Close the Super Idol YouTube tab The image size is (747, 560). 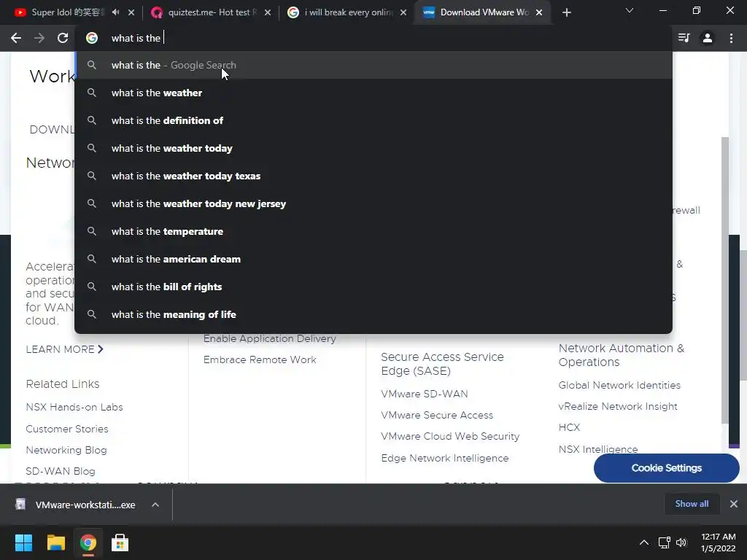pyautogui.click(x=131, y=12)
